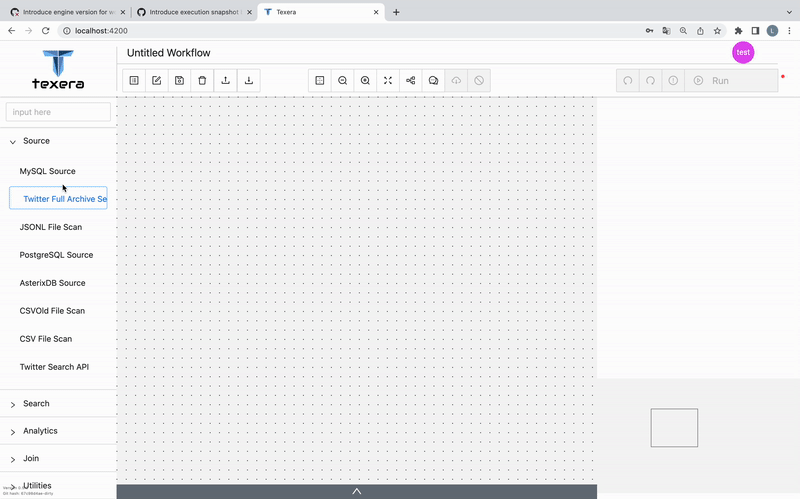Select Twitter Search API operator
This screenshot has height=499, width=800.
tap(54, 367)
